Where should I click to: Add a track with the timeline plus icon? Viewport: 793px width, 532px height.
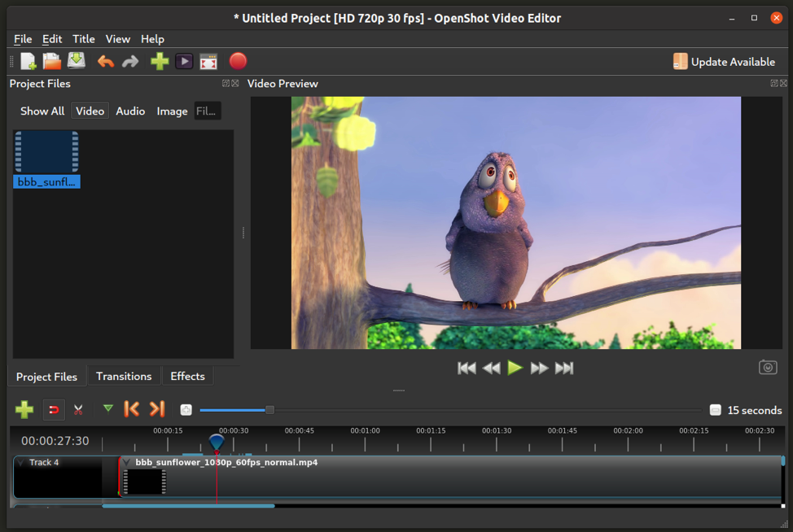(24, 409)
